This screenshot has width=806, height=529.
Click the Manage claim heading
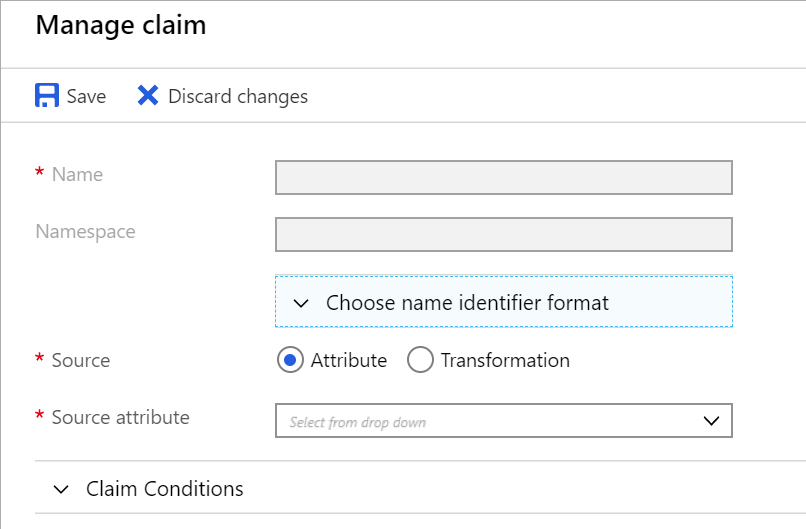[121, 25]
